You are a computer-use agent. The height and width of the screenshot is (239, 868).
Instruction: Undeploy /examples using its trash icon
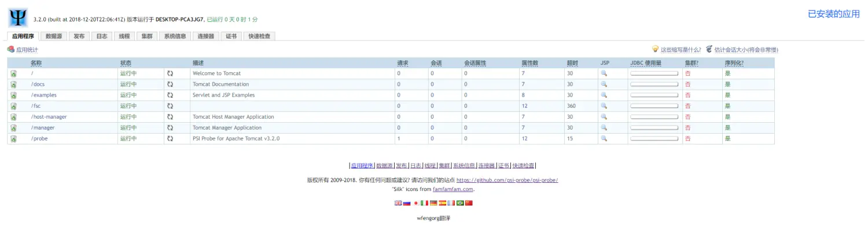point(13,95)
